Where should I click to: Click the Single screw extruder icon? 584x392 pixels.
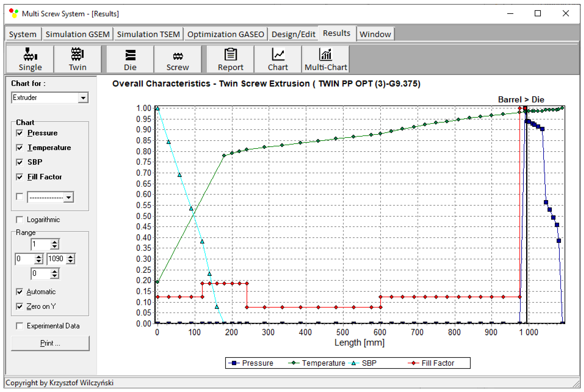(30, 54)
